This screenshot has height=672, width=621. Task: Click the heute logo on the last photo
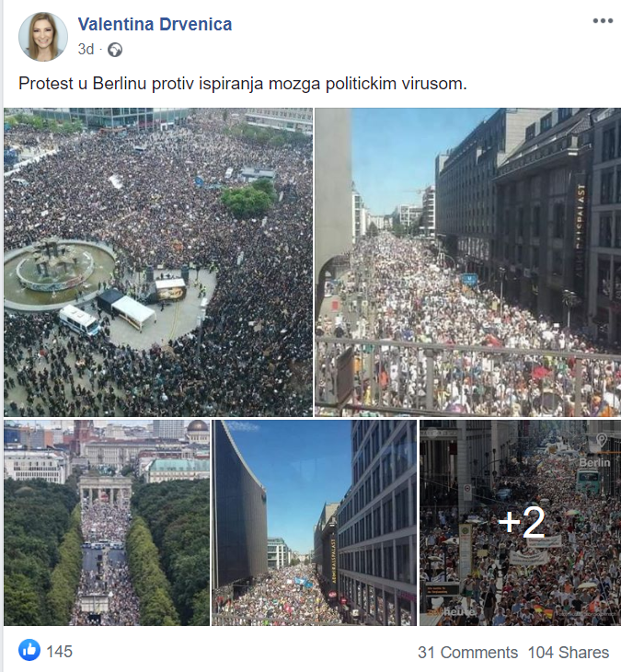(452, 611)
